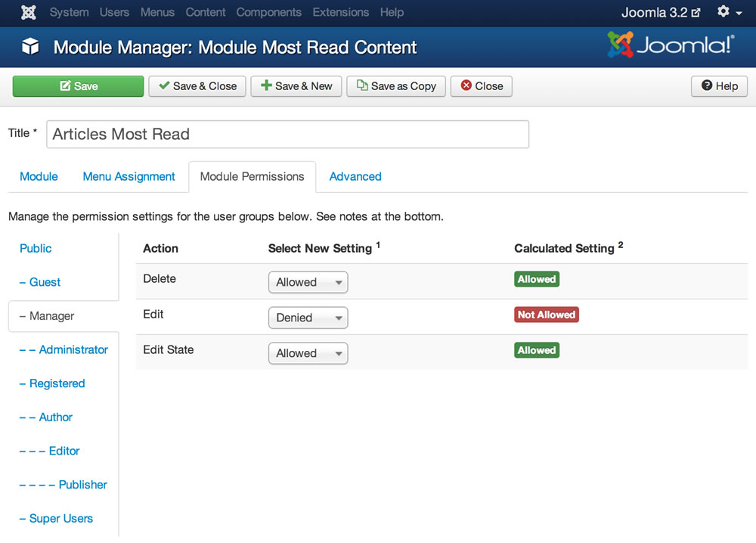
Task: Switch to the Menu Assignment tab
Action: [x=129, y=177]
